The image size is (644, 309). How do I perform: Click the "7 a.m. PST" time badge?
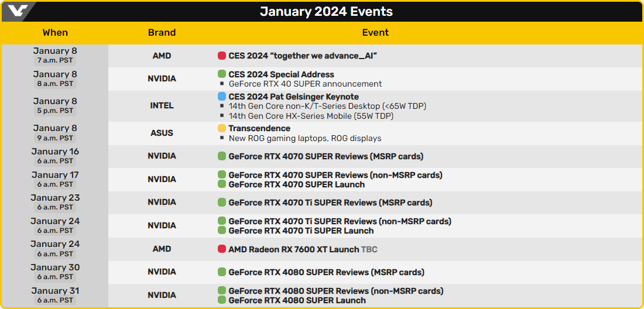pyautogui.click(x=55, y=61)
